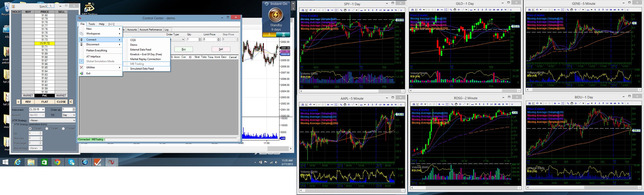
Task: Click the green Buy button
Action: click(x=184, y=49)
